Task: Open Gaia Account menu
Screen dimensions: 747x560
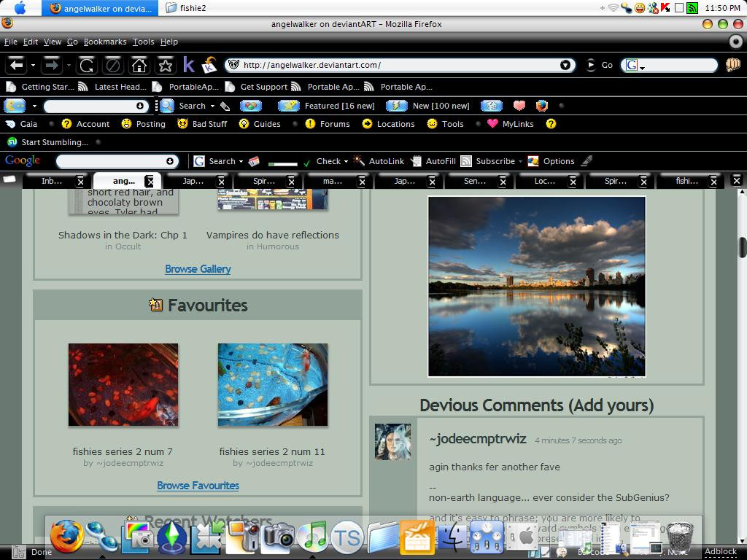Action: coord(86,124)
